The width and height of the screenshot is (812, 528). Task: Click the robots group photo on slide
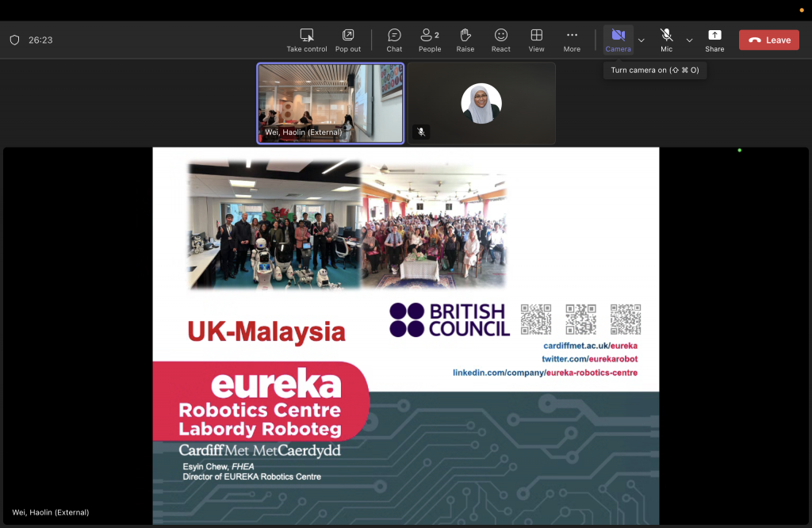click(274, 224)
